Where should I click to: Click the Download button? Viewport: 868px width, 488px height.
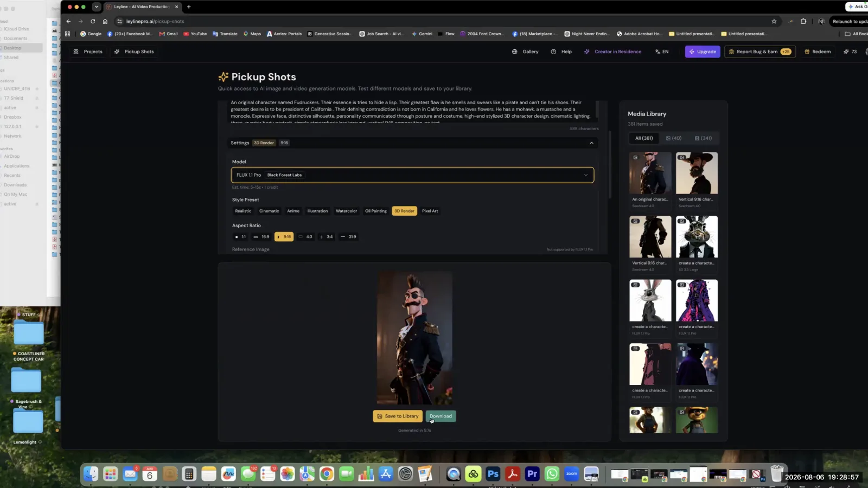(x=441, y=416)
